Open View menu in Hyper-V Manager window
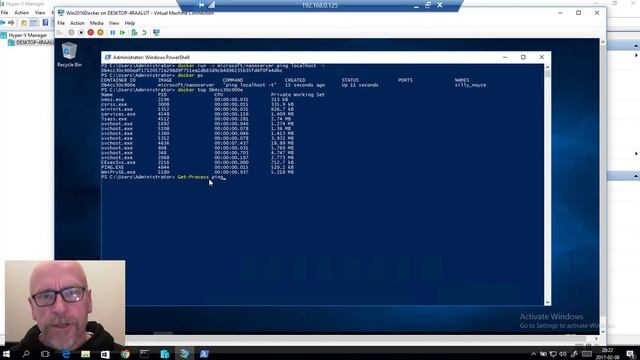 (x=40, y=13)
